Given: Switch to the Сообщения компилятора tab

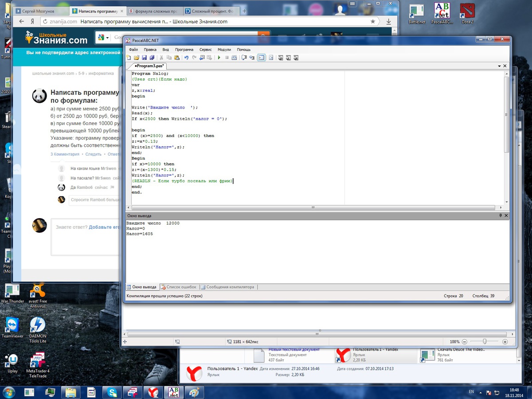Looking at the screenshot, I should 229,287.
